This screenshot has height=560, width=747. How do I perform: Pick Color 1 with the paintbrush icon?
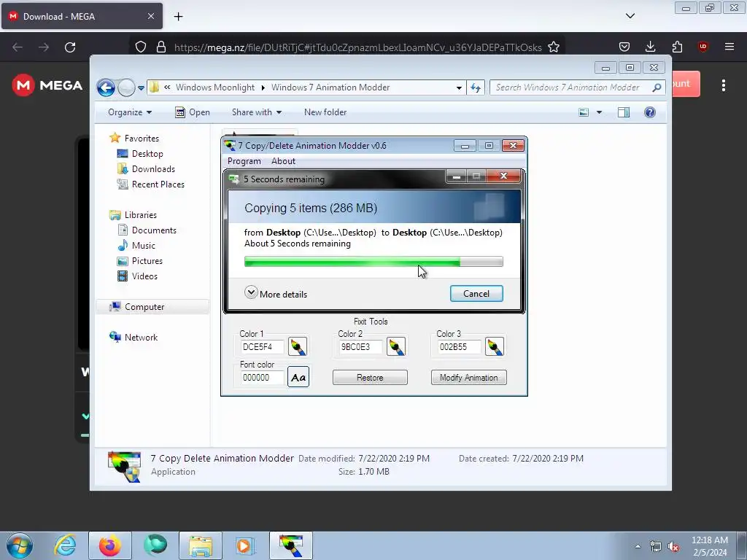298,346
